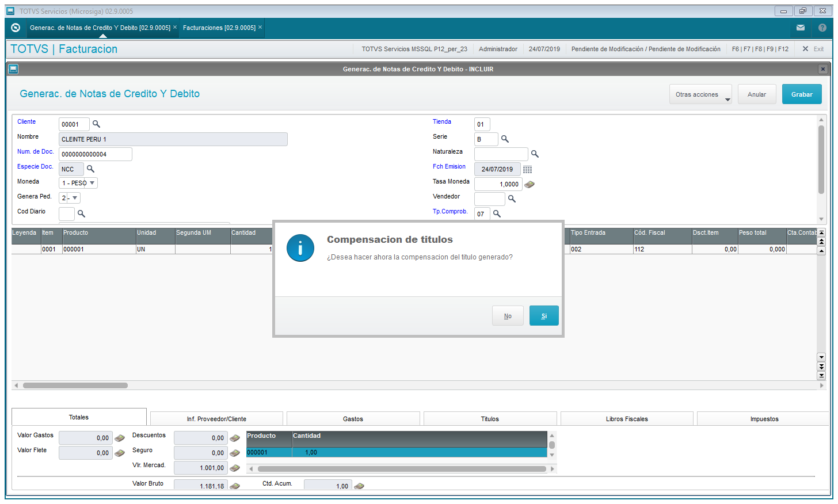Click header form vertical scrollbar thumb
Screen dimensions: 838x504
[x=821, y=159]
